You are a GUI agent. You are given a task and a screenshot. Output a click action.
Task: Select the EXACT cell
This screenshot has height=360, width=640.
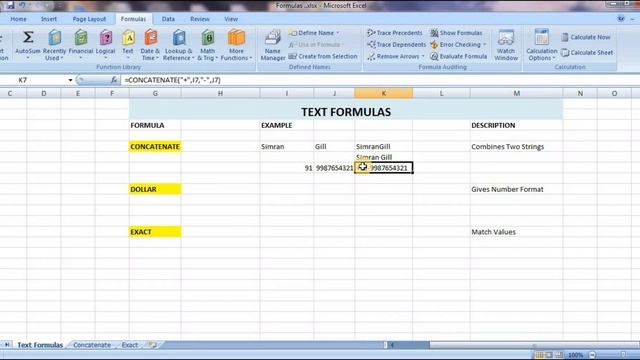[155, 232]
